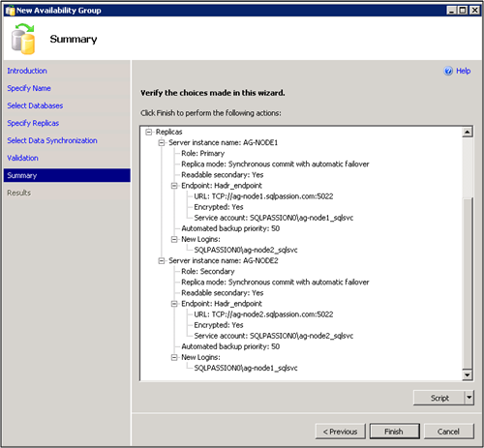484x448 pixels.
Task: Click the scroll up arrow in the summary list
Action: click(468, 132)
